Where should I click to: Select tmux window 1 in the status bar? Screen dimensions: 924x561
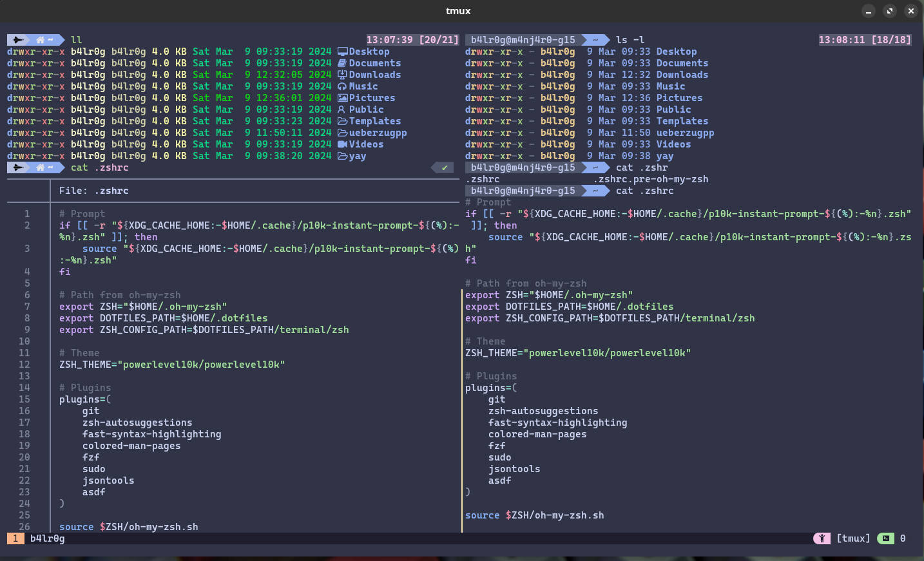15,538
